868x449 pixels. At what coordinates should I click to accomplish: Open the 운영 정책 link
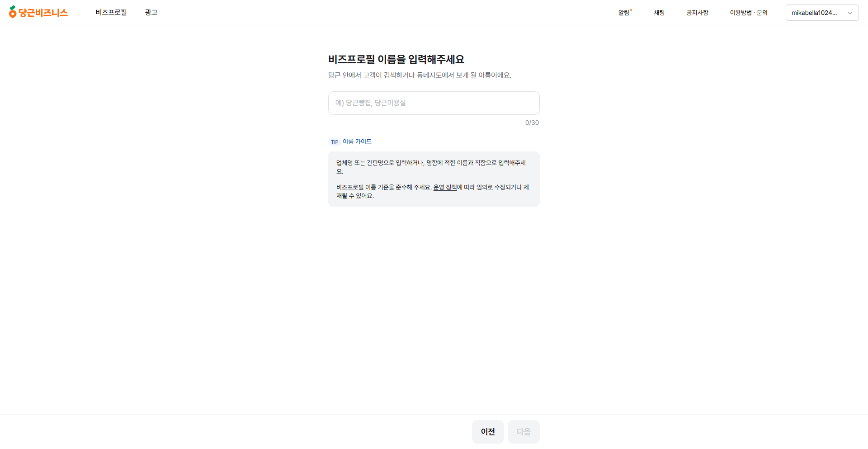click(x=445, y=187)
